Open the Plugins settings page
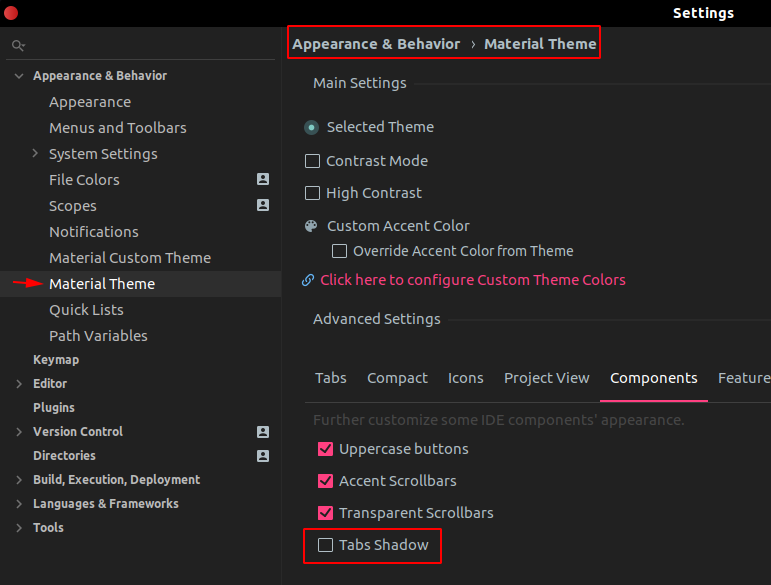This screenshot has height=585, width=771. [x=54, y=408]
